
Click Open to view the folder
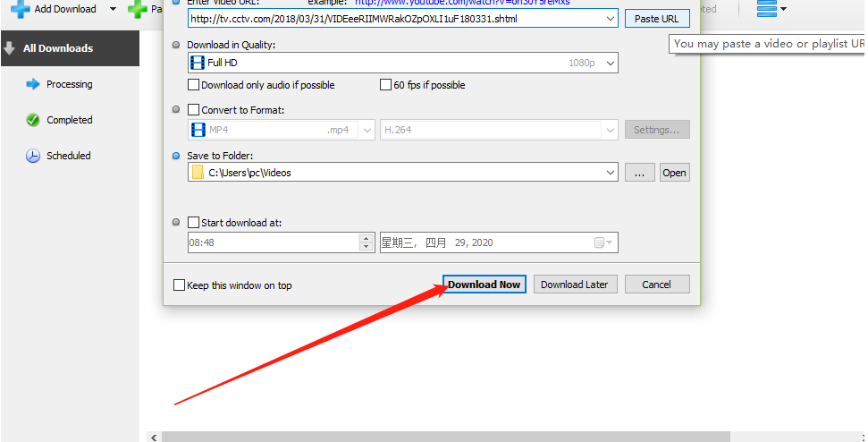[674, 173]
